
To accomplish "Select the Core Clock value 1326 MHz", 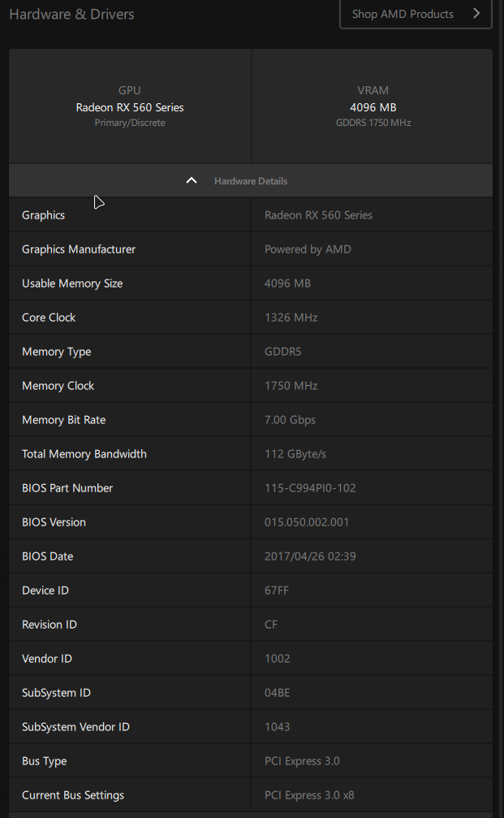I will point(291,318).
